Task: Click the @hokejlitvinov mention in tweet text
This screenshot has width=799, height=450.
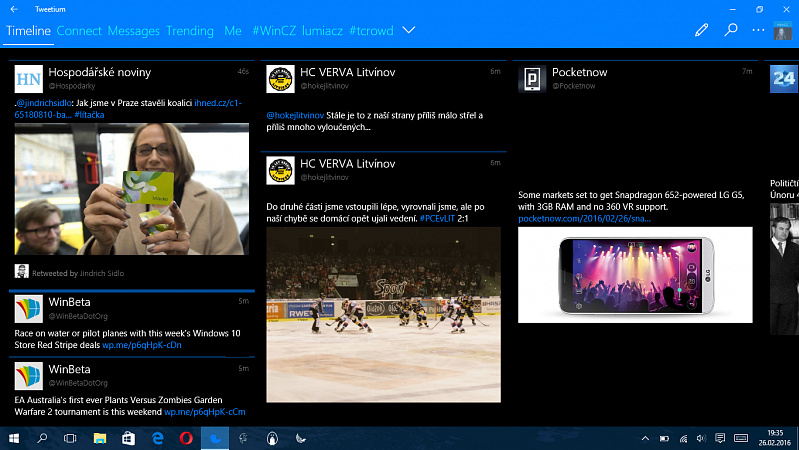Action: (295, 115)
